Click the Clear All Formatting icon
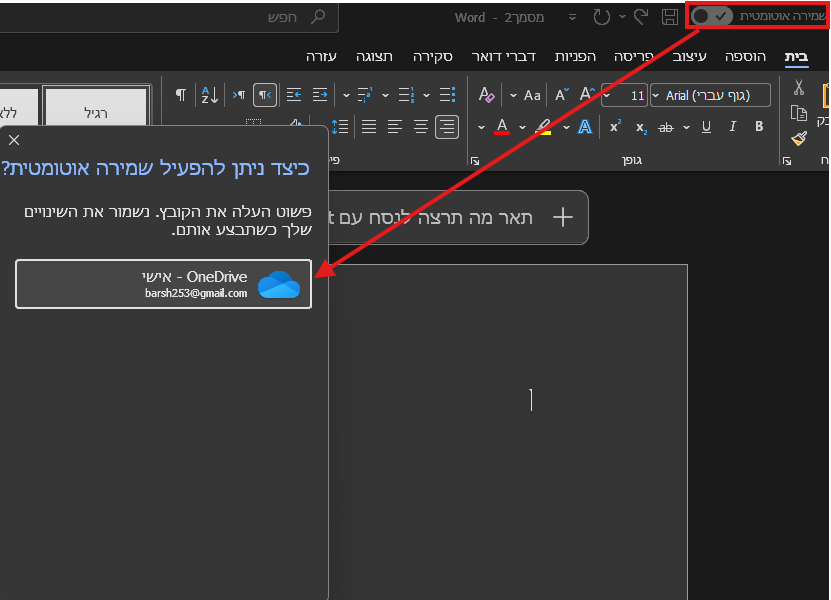The image size is (831, 600). (486, 95)
